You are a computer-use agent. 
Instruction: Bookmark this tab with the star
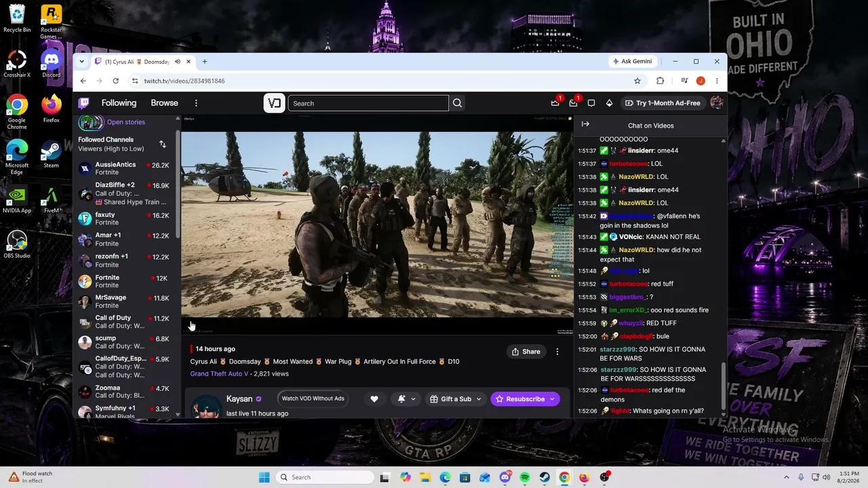coord(637,81)
